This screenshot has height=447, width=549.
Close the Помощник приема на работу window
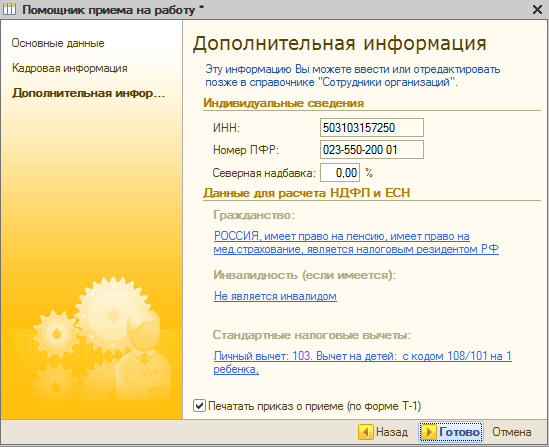click(537, 9)
